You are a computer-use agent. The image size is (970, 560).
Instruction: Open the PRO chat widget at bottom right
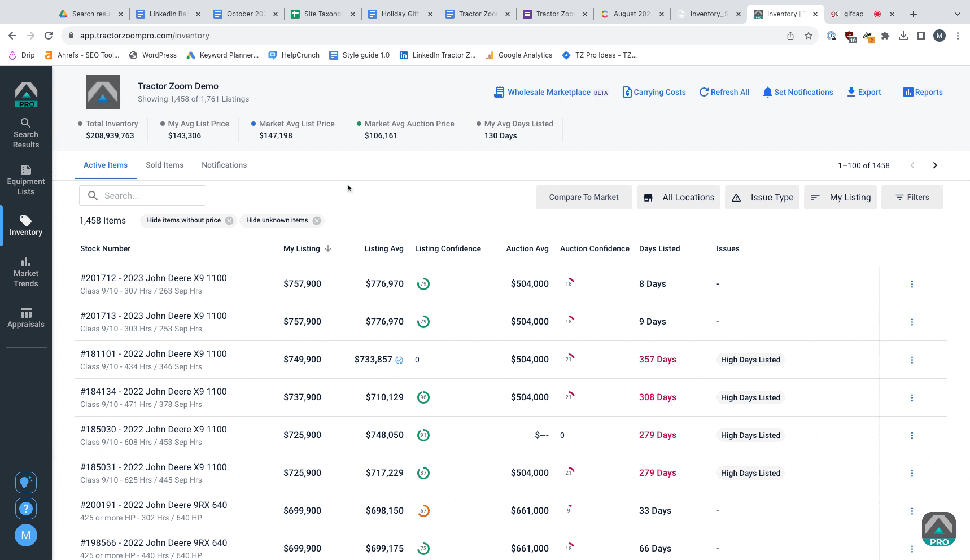tap(939, 529)
